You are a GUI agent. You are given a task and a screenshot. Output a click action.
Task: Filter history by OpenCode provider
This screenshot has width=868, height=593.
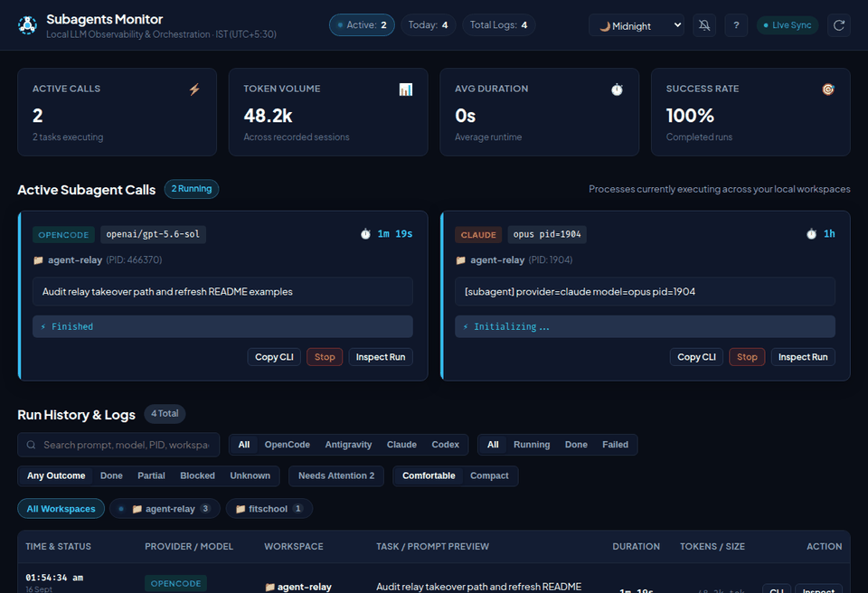(287, 445)
